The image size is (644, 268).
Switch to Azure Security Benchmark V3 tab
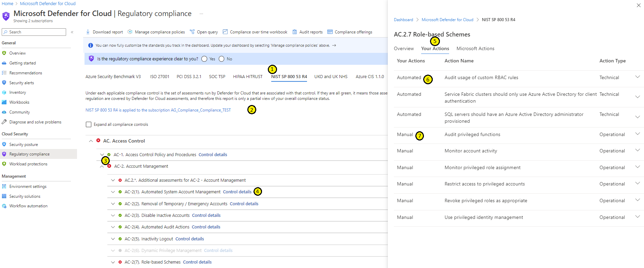113,77
